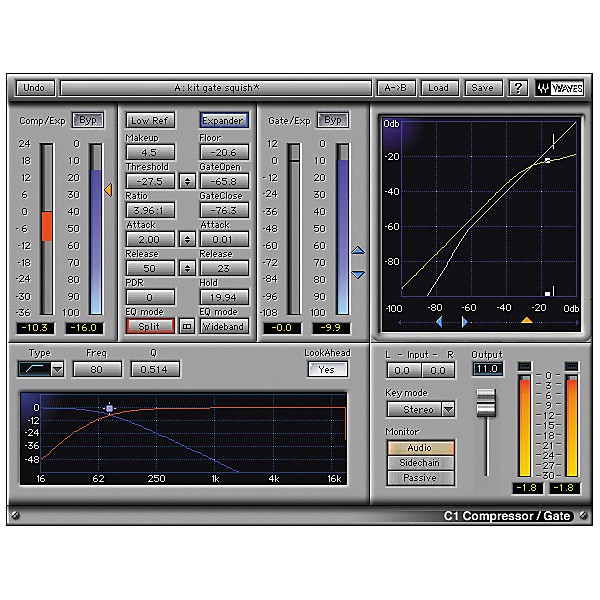Set Monitor to Audio
This screenshot has height=600, width=600.
click(421, 448)
